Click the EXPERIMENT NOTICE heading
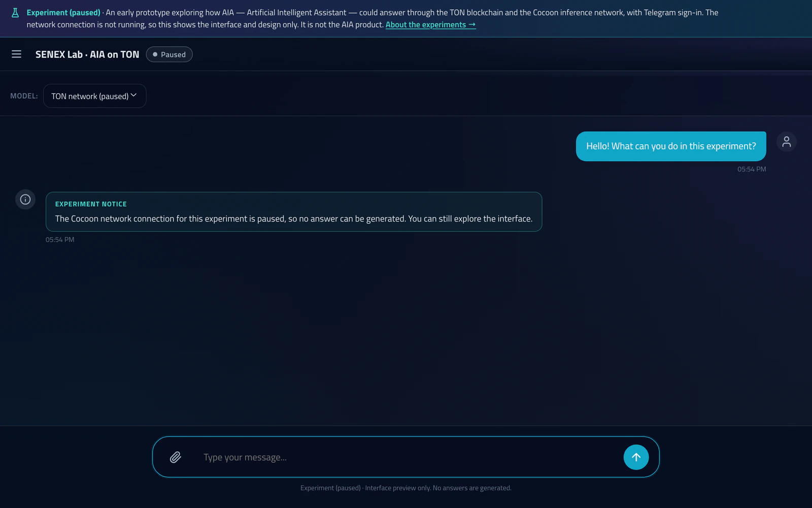The width and height of the screenshot is (812, 508). [x=91, y=204]
